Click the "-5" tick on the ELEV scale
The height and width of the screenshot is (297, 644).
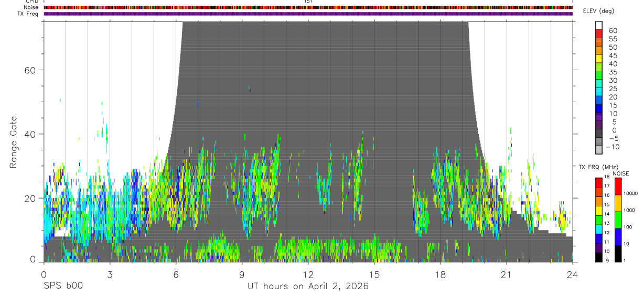(x=614, y=138)
